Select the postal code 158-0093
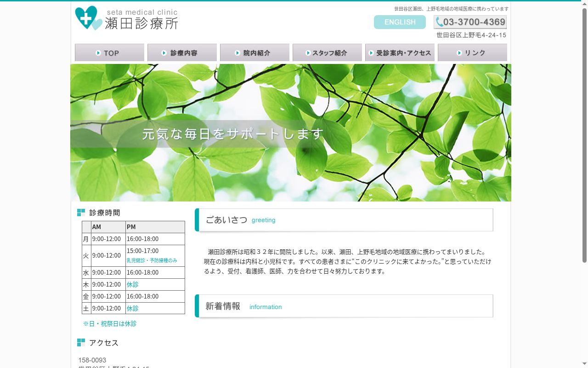The height and width of the screenshot is (368, 588). (x=92, y=360)
